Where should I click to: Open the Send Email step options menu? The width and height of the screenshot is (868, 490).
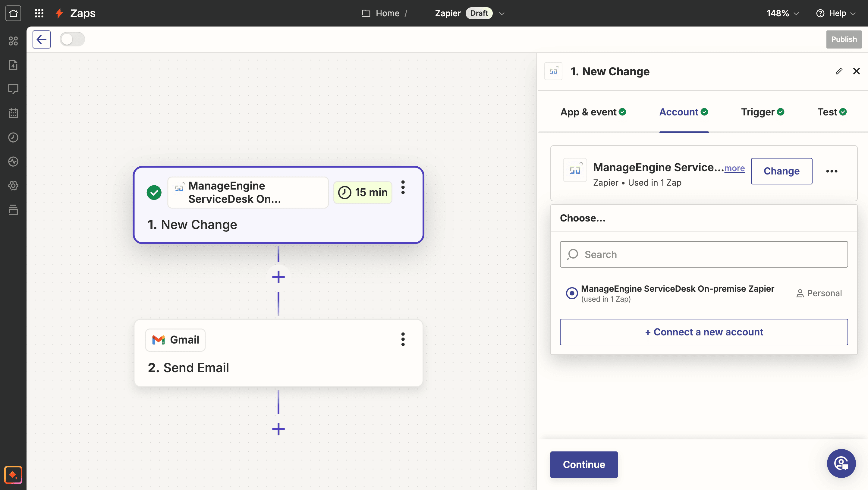pyautogui.click(x=403, y=339)
